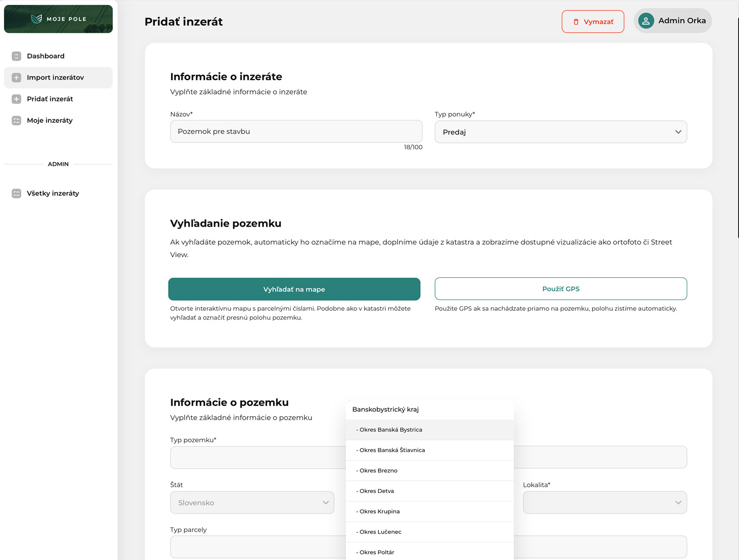Click the Dashboard sidebar icon
The image size is (739, 560).
(16, 56)
